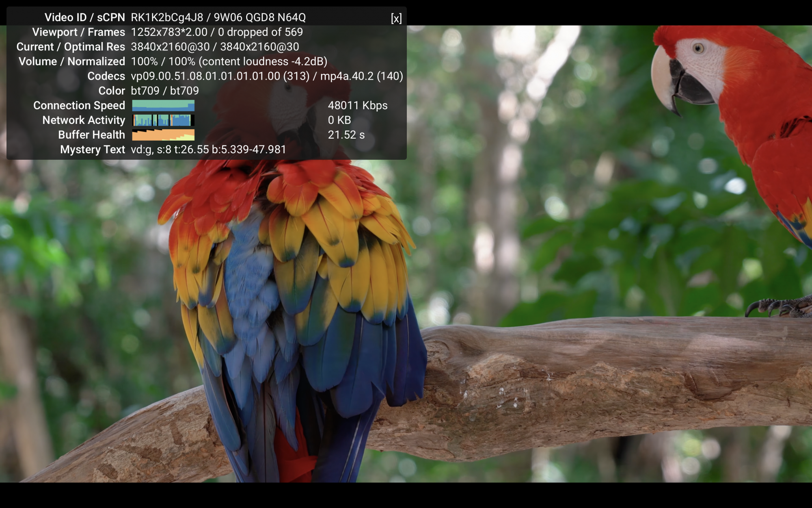
Task: Click the Buffer Health graph
Action: [163, 135]
